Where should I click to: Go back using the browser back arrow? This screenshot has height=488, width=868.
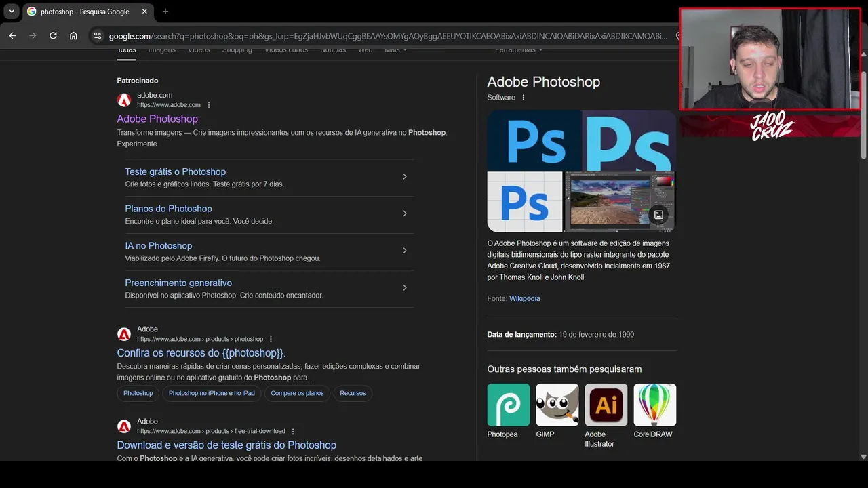click(x=12, y=36)
